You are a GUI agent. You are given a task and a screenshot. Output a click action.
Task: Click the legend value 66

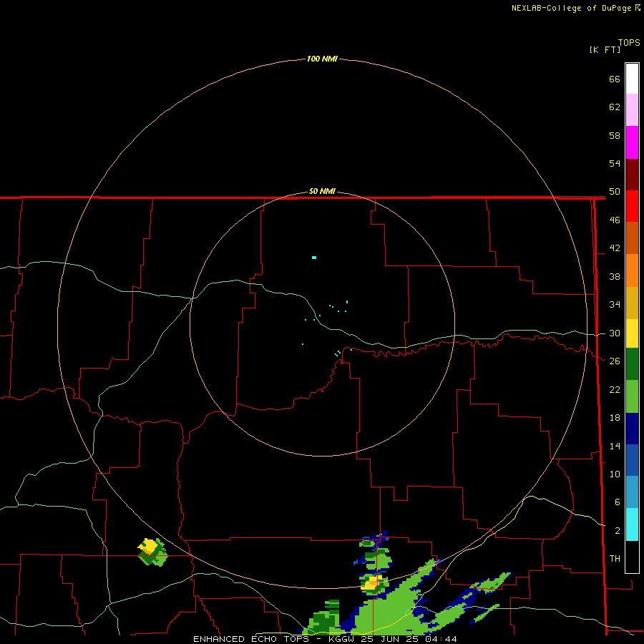click(615, 79)
